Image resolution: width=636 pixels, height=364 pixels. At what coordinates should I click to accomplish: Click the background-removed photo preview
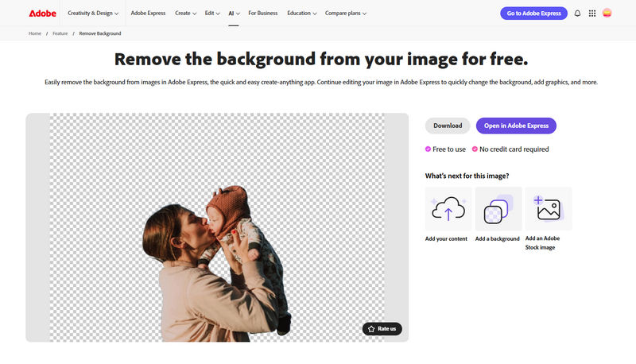point(217,227)
